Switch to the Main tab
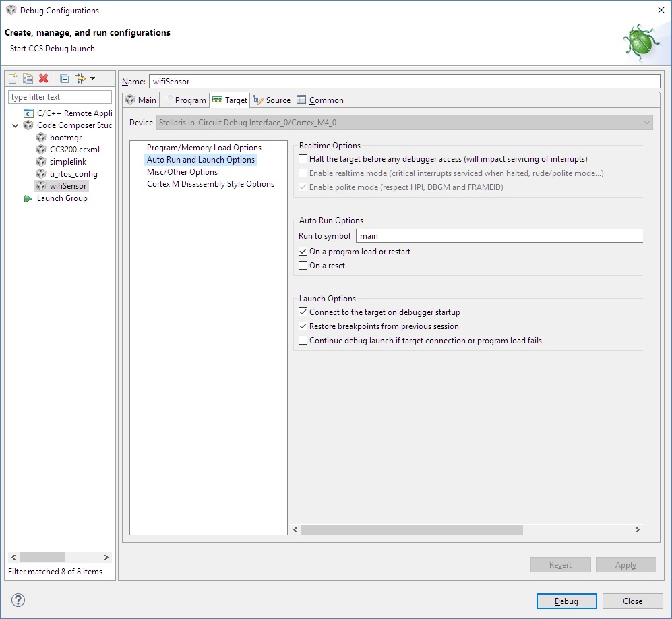 (x=141, y=100)
